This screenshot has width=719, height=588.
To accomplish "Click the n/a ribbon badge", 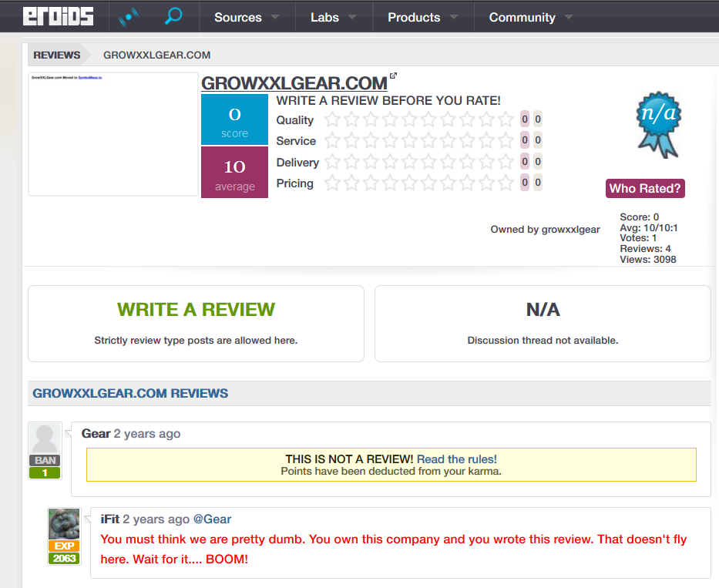I will tap(657, 123).
